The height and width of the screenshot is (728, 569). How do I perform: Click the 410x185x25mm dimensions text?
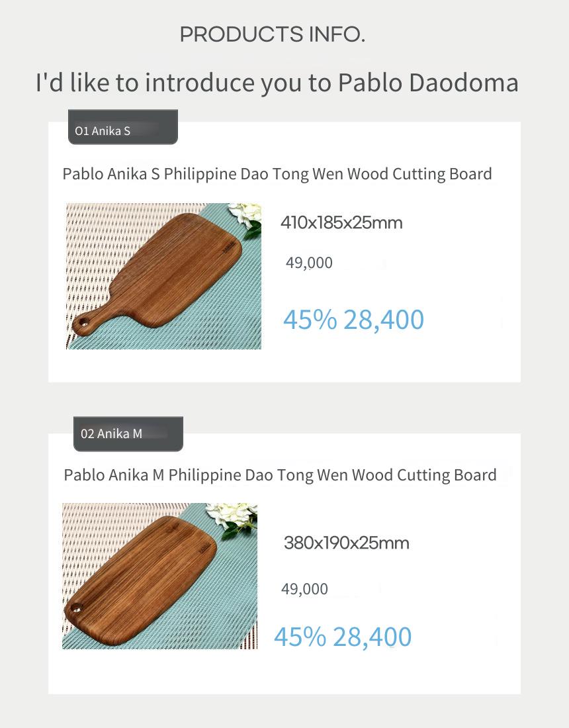pyautogui.click(x=341, y=223)
